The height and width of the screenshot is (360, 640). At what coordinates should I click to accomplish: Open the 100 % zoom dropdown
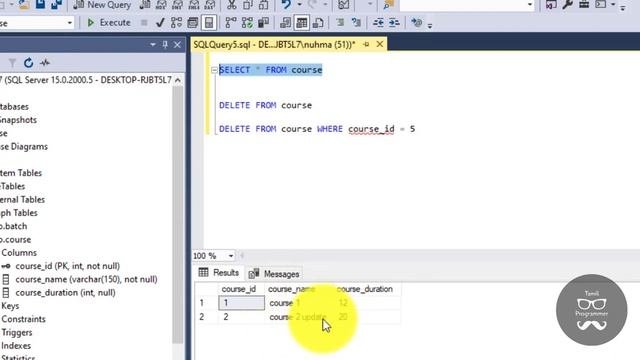tap(231, 256)
